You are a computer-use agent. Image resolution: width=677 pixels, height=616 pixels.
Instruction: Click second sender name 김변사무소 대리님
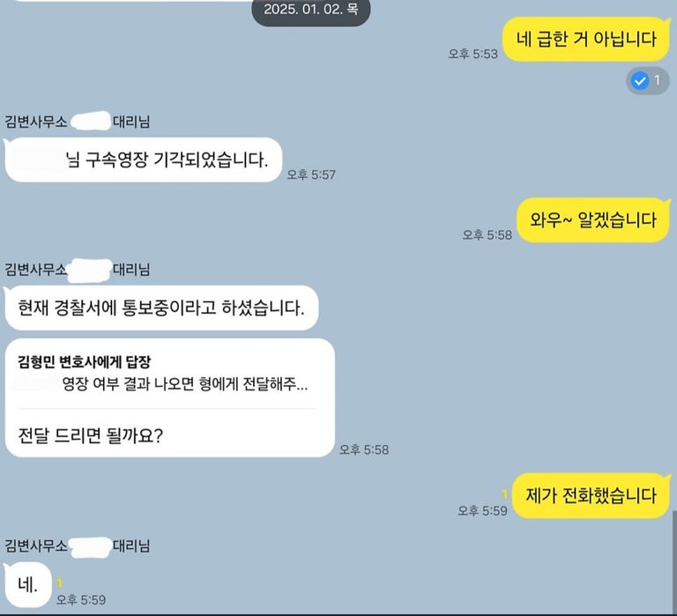coord(78,270)
